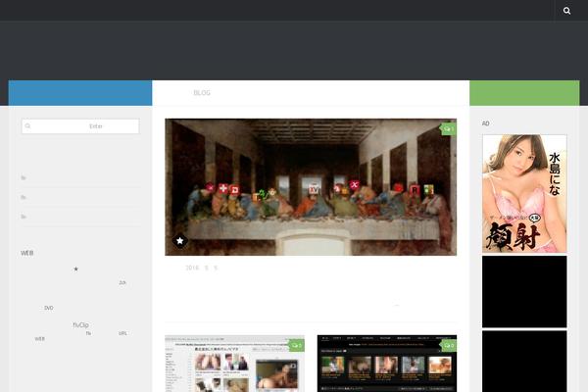Click the first black ad box
Viewport: 588px width, 392px height.
[x=524, y=292]
